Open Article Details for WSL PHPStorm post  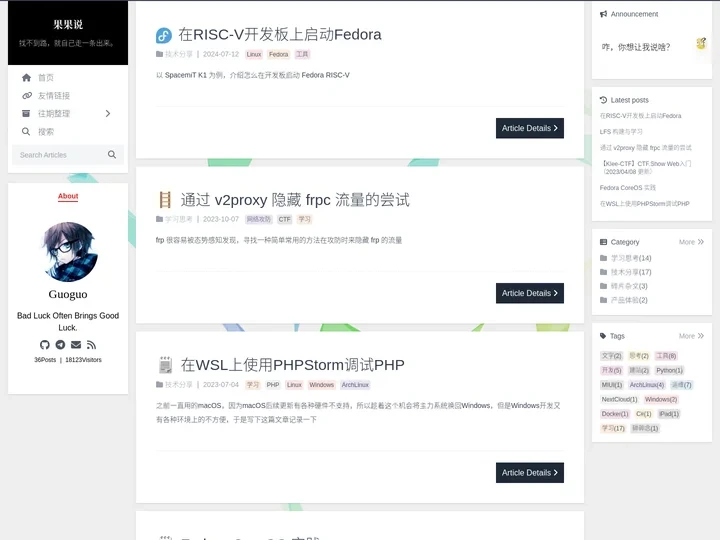coord(530,473)
